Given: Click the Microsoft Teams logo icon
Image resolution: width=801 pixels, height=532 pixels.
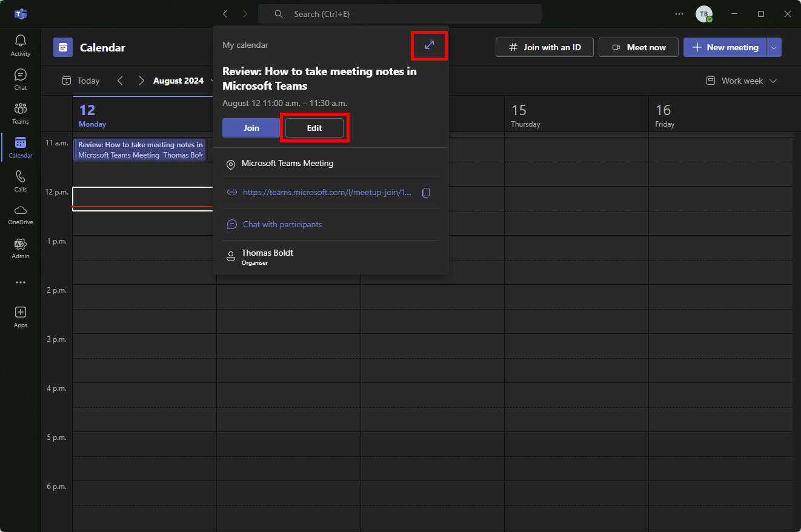Looking at the screenshot, I should click(21, 14).
